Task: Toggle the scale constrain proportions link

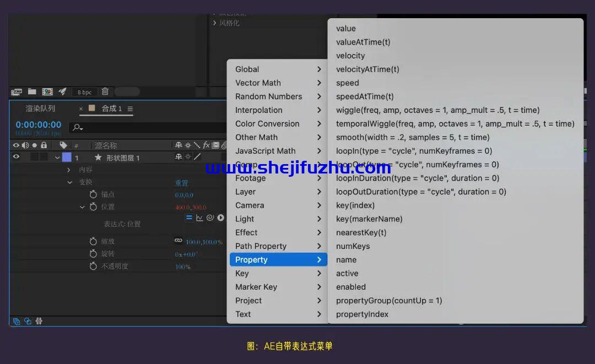Action: (178, 241)
